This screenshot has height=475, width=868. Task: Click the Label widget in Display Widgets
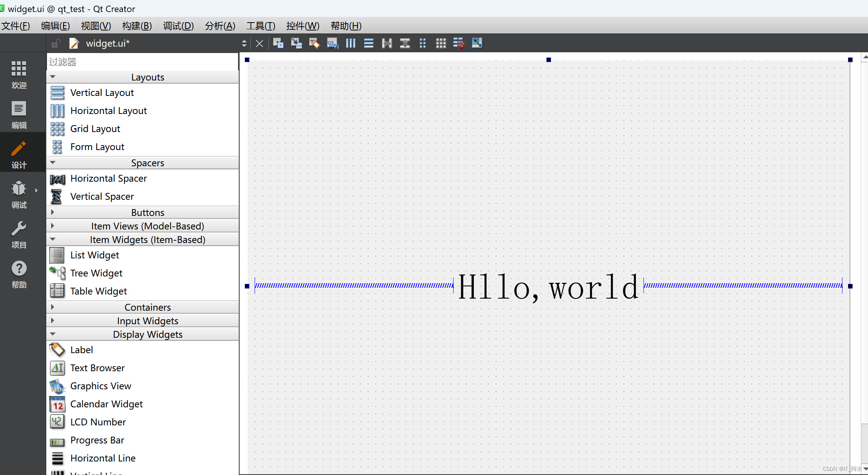[x=81, y=350]
